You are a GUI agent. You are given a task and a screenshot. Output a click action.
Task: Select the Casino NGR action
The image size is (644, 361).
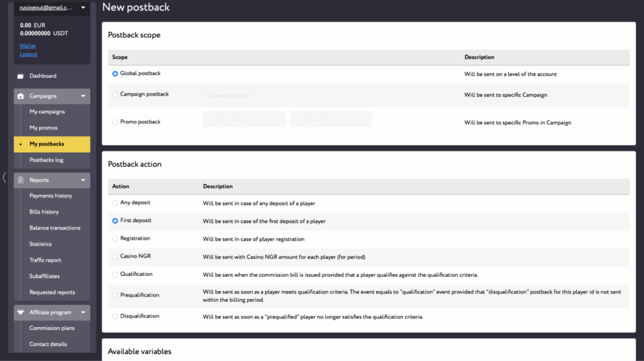pyautogui.click(x=115, y=257)
